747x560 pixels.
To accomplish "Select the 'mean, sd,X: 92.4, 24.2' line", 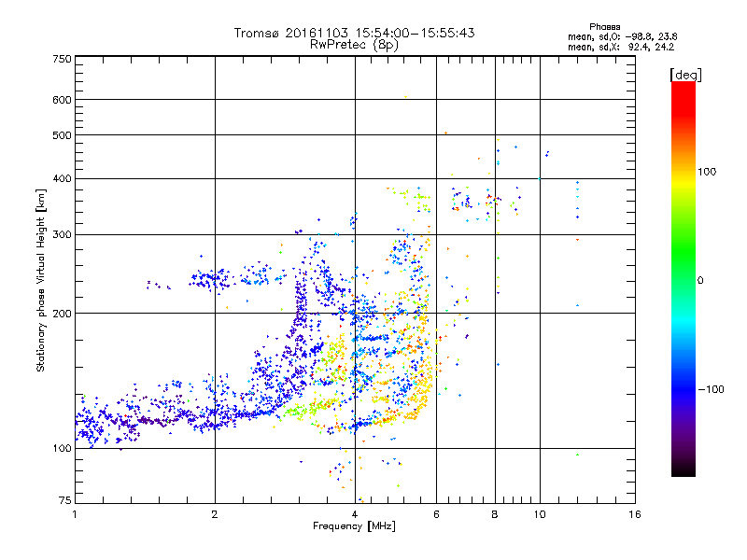I will point(621,47).
